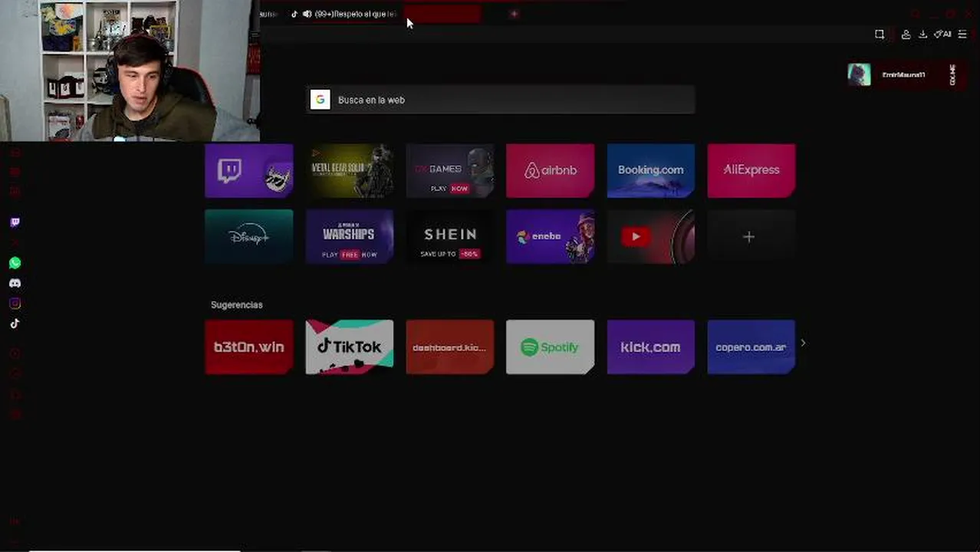
Task: Mute the Respeto al que tab audio
Action: coord(307,14)
